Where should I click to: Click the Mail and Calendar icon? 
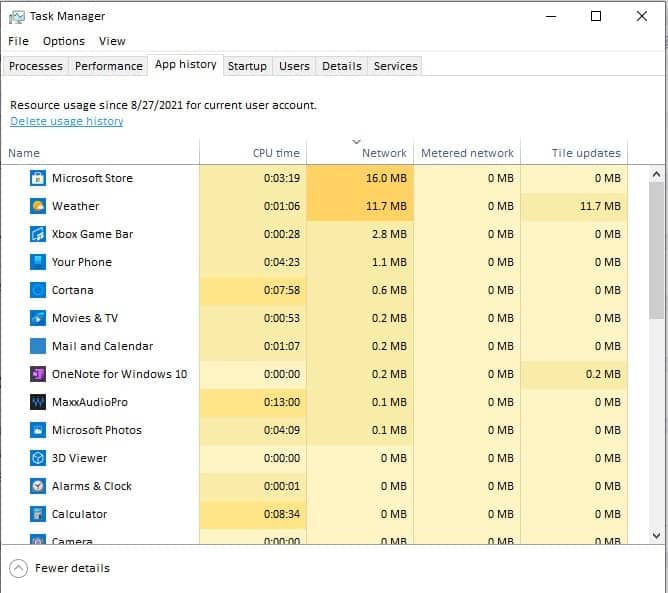click(x=38, y=346)
